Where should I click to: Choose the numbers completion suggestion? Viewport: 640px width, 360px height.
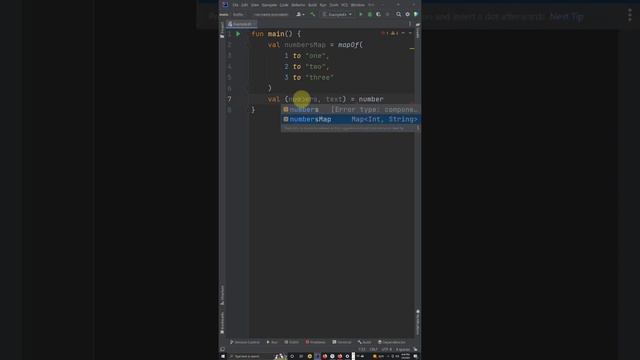point(351,109)
